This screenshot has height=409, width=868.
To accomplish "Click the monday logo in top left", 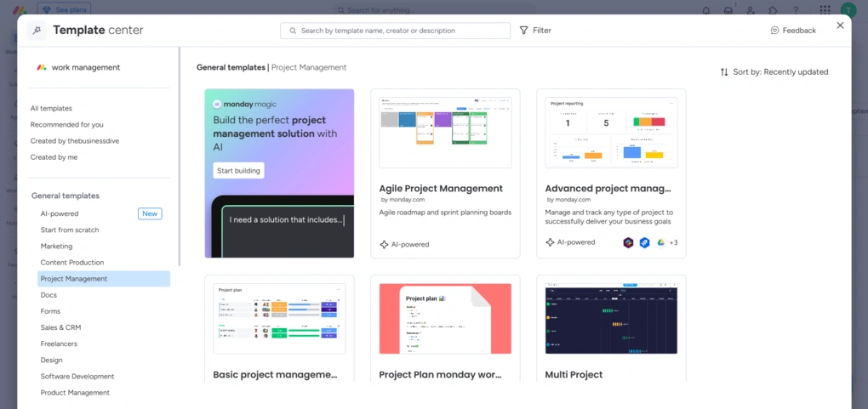I will point(20,10).
